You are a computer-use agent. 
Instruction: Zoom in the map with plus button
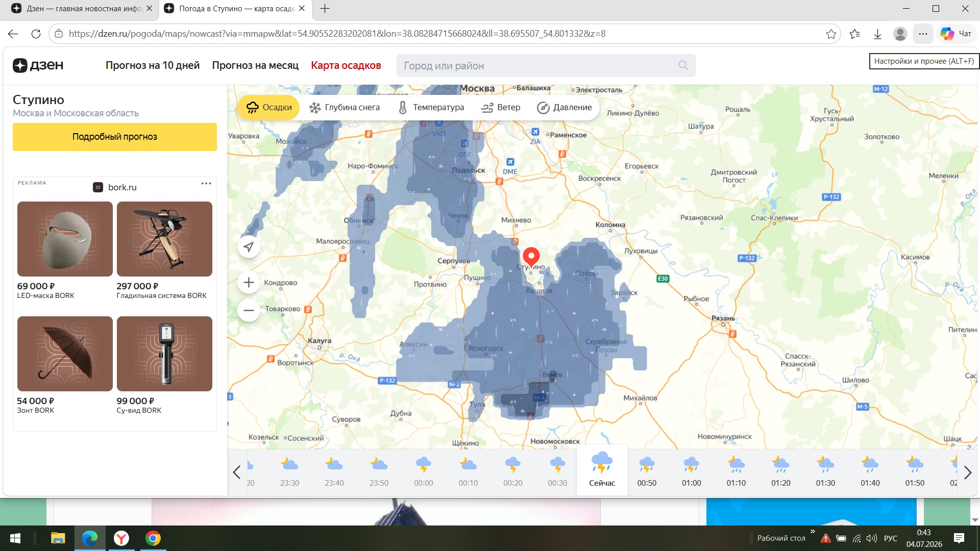249,283
